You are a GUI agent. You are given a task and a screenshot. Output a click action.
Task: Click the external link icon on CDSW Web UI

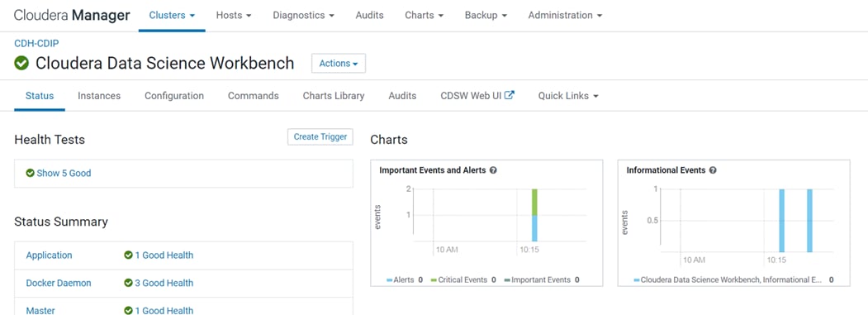510,95
